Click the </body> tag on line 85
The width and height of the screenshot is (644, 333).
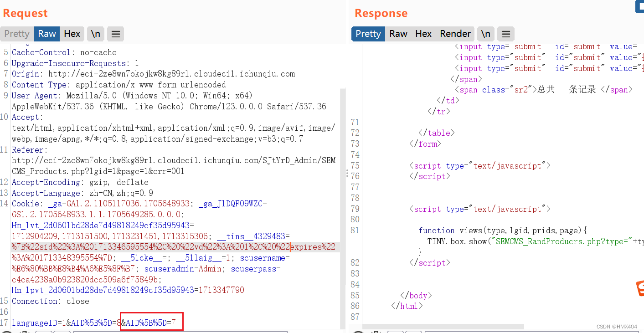pyautogui.click(x=416, y=296)
